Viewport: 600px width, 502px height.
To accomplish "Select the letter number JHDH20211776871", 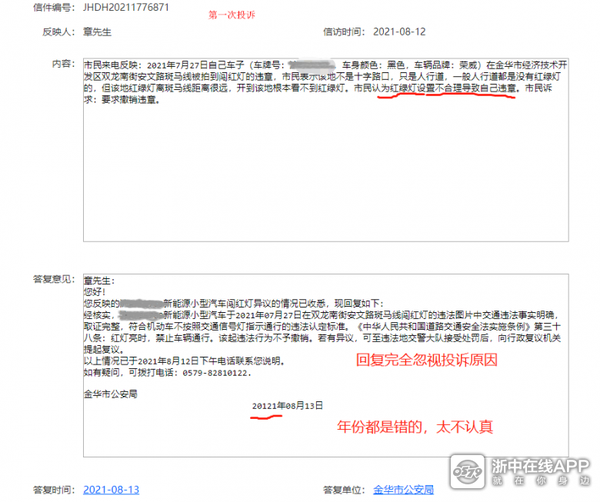I will (x=126, y=6).
